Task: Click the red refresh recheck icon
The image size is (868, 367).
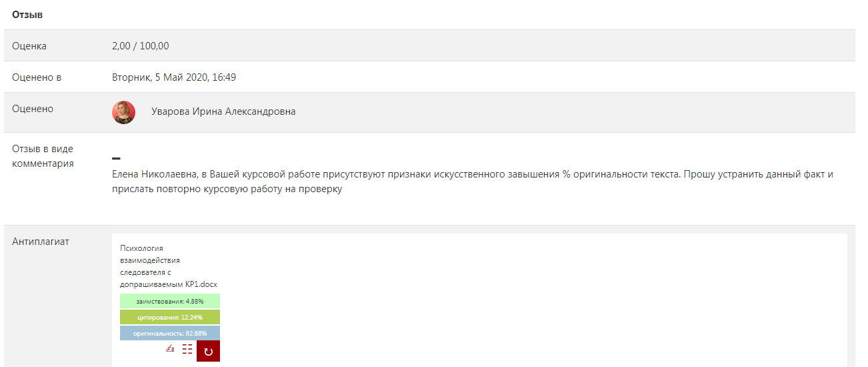Action: coord(208,351)
